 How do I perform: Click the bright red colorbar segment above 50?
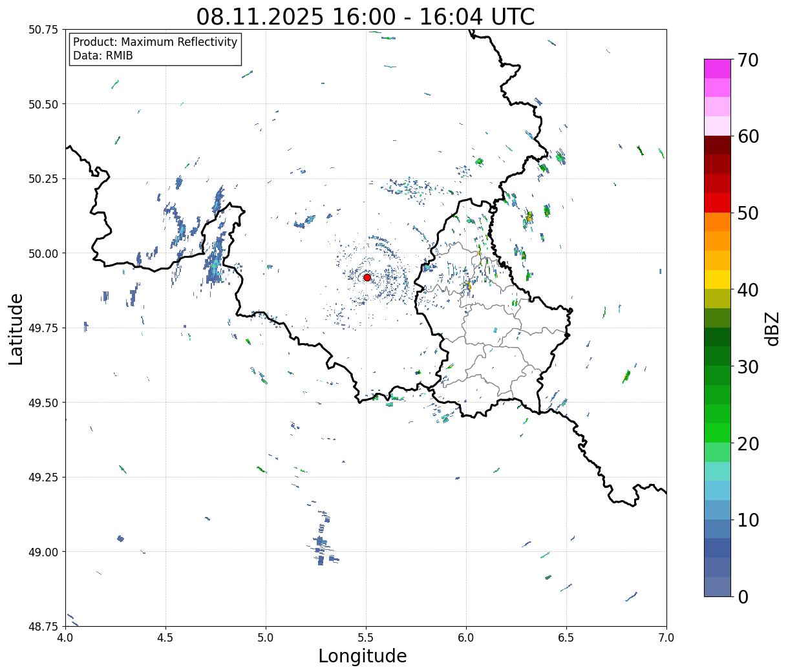718,203
